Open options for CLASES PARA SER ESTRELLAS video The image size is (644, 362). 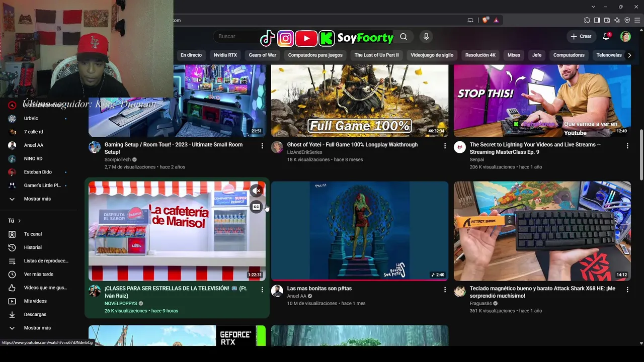point(262,290)
